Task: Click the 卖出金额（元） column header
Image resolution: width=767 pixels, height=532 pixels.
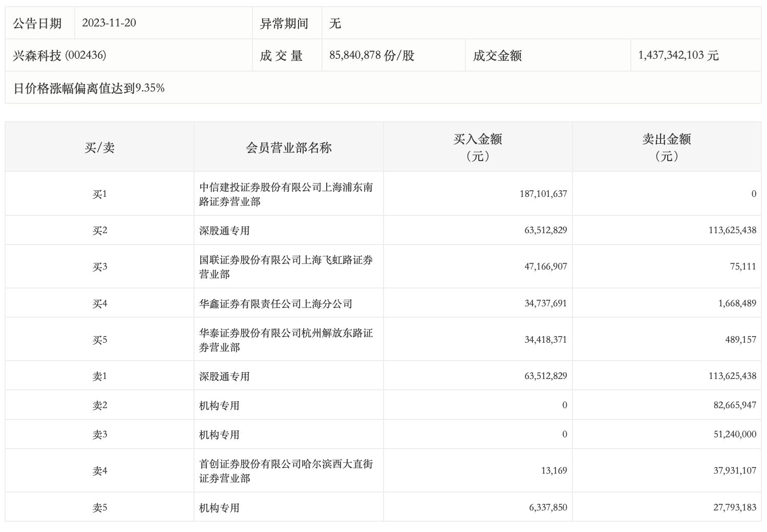Action: [667, 147]
